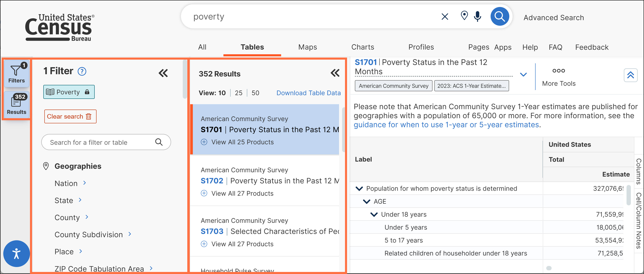Collapse the AGE row in table
644x274 pixels.
click(367, 201)
